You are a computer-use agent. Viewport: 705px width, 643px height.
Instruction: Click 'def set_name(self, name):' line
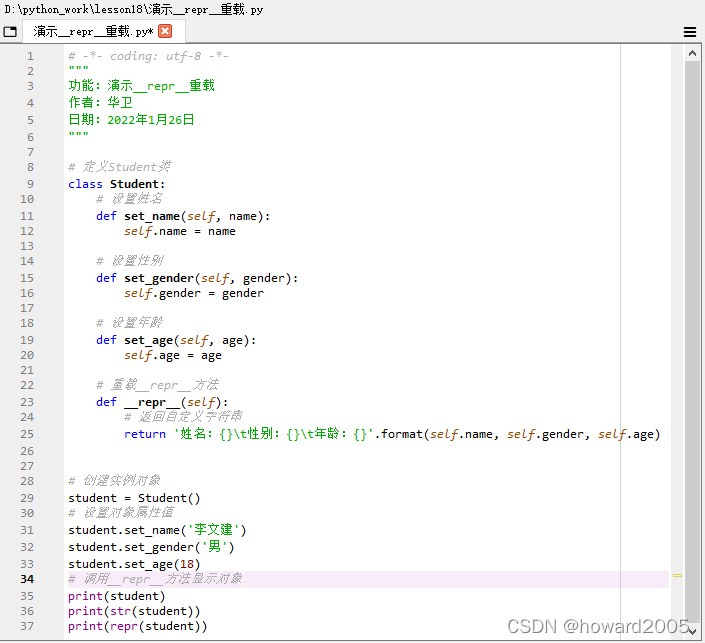tap(183, 216)
